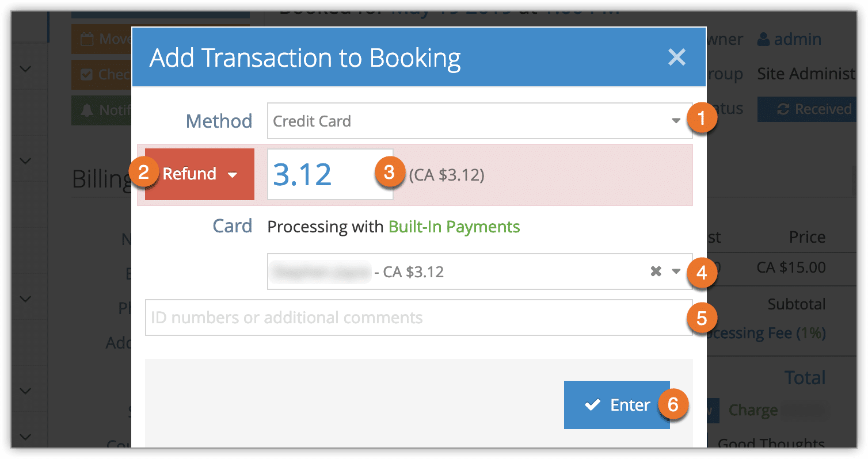
Task: Open the card selection dropdown arrow
Action: [676, 271]
